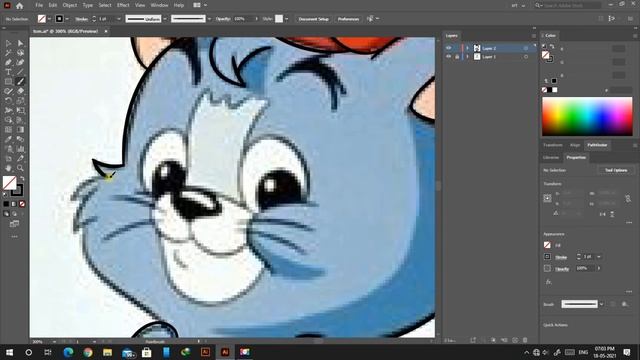Image resolution: width=640 pixels, height=360 pixels.
Task: Switch to the Pathfinder tab
Action: pyautogui.click(x=597, y=145)
